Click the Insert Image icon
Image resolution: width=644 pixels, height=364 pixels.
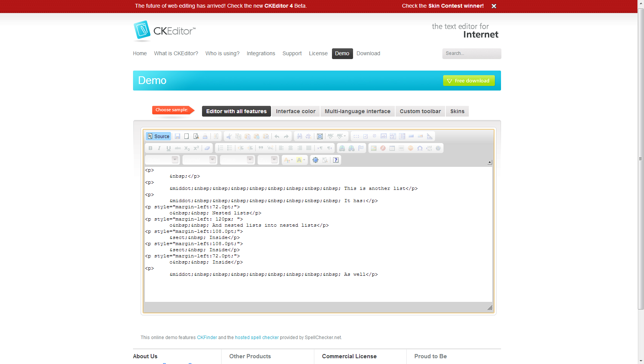[x=374, y=148]
